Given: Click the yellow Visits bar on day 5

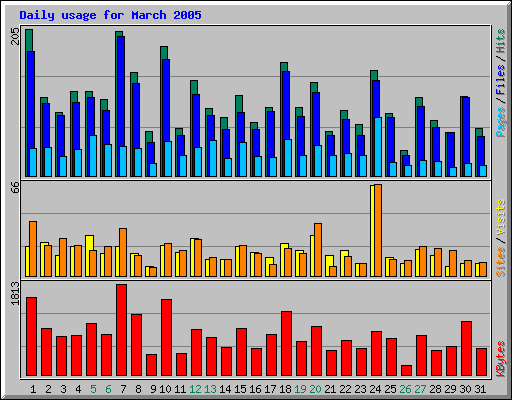Looking at the screenshot, I should 89,256.
